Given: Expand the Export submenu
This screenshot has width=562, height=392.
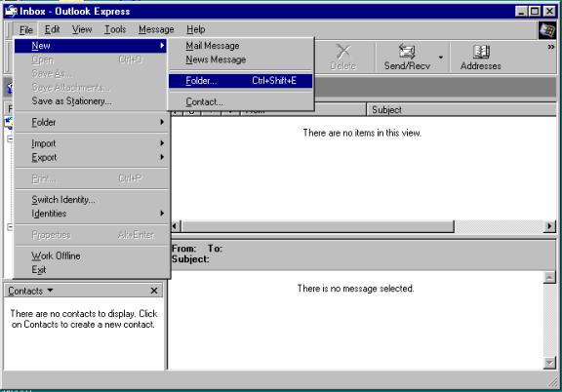Looking at the screenshot, I should pyautogui.click(x=91, y=157).
